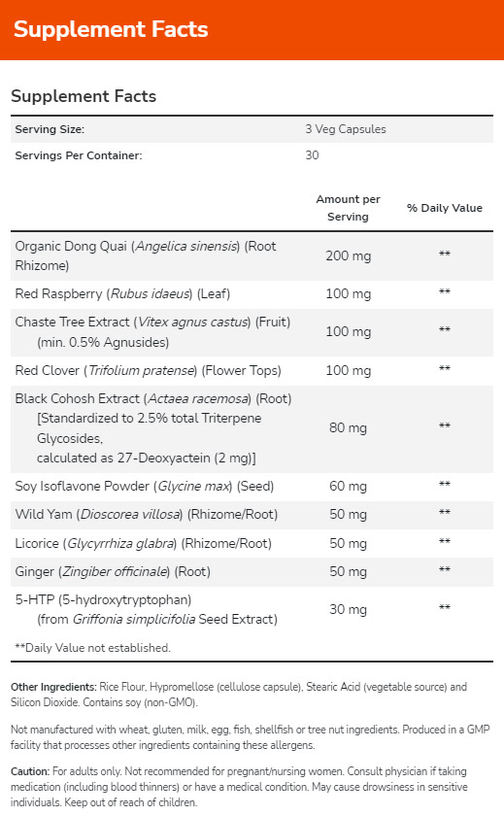Select the Ginger Root ingredient row
The height and width of the screenshot is (816, 504).
(x=252, y=571)
